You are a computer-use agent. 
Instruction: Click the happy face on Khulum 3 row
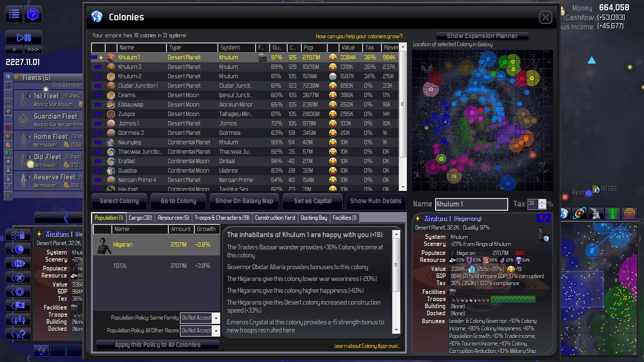pyautogui.click(x=333, y=67)
